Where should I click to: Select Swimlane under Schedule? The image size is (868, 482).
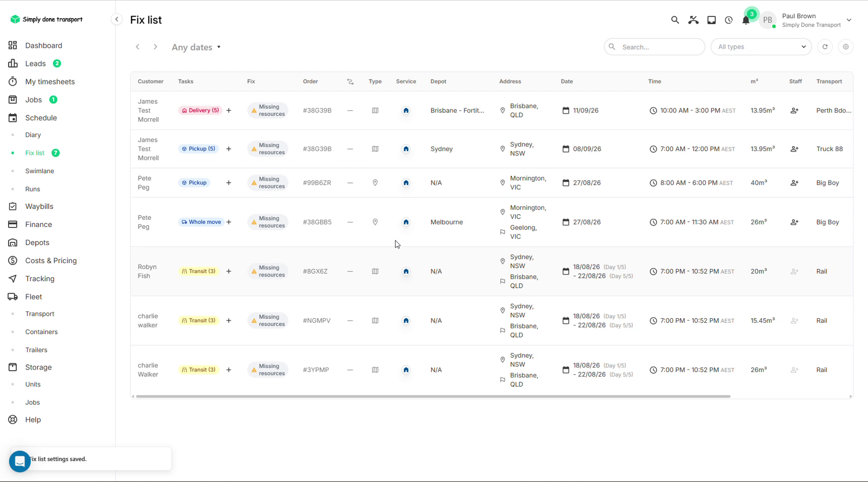point(40,171)
